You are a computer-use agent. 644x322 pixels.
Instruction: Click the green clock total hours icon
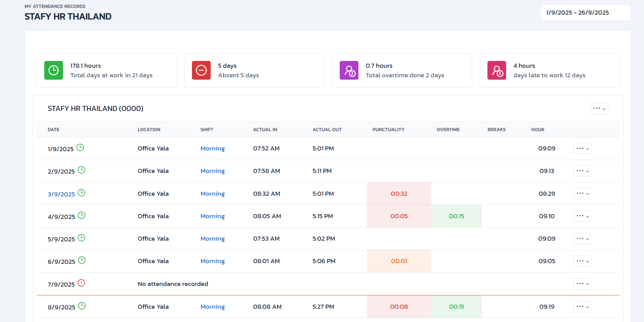[53, 70]
